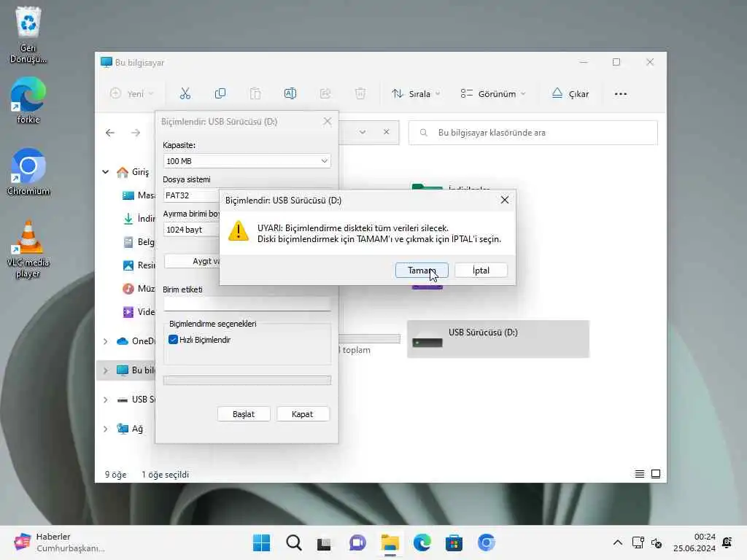Image resolution: width=747 pixels, height=560 pixels.
Task: Expand the OneDrive tree node
Action: point(105,341)
